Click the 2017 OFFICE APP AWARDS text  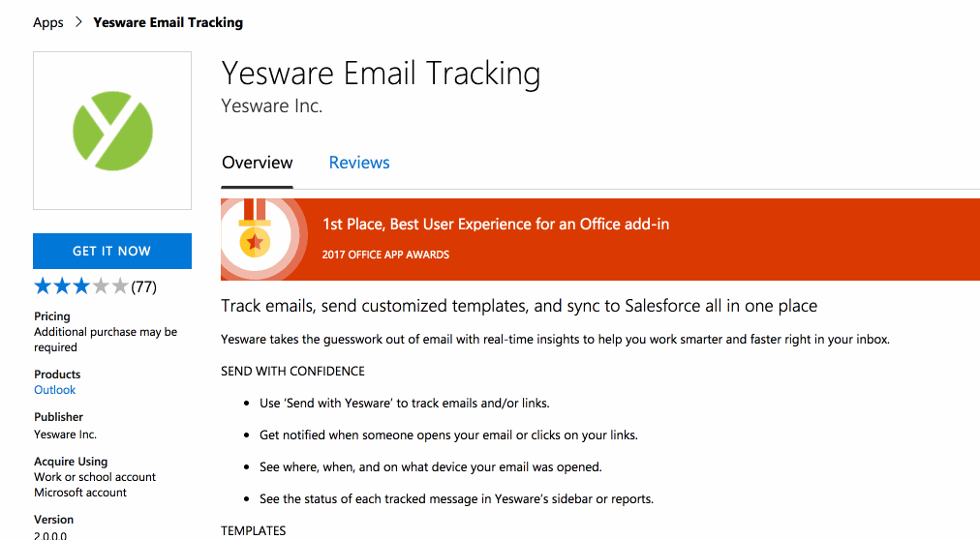click(x=385, y=255)
